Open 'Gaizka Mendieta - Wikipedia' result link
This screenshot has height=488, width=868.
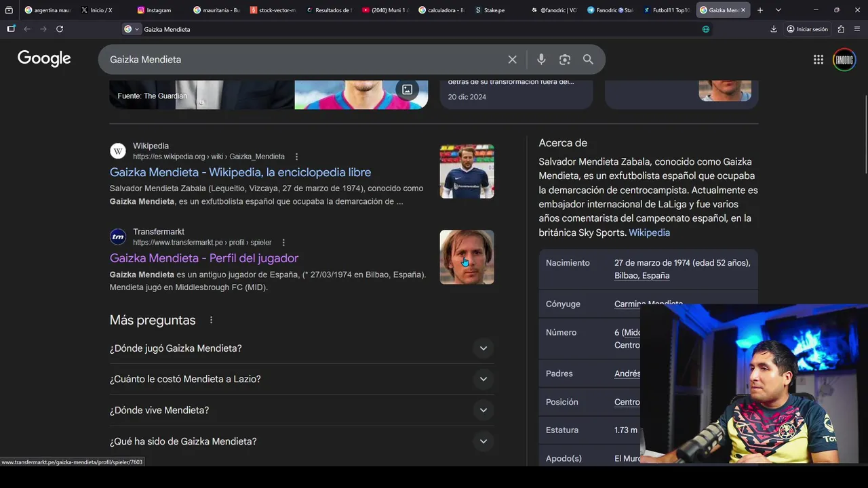(x=240, y=172)
